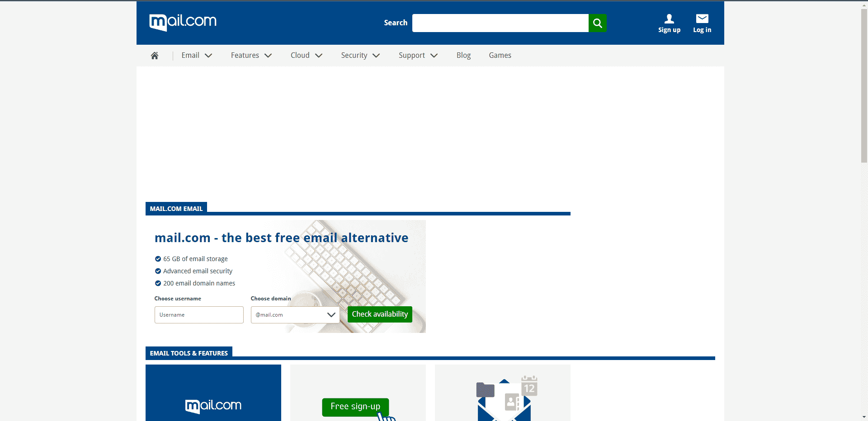Click the mail.com logo in header
868x421 pixels.
[183, 22]
